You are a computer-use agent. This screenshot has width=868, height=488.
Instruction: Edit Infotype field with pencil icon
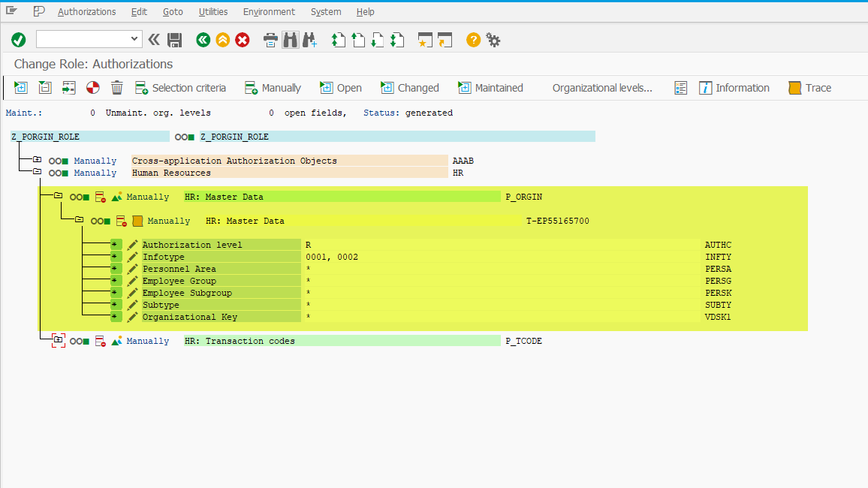point(132,257)
